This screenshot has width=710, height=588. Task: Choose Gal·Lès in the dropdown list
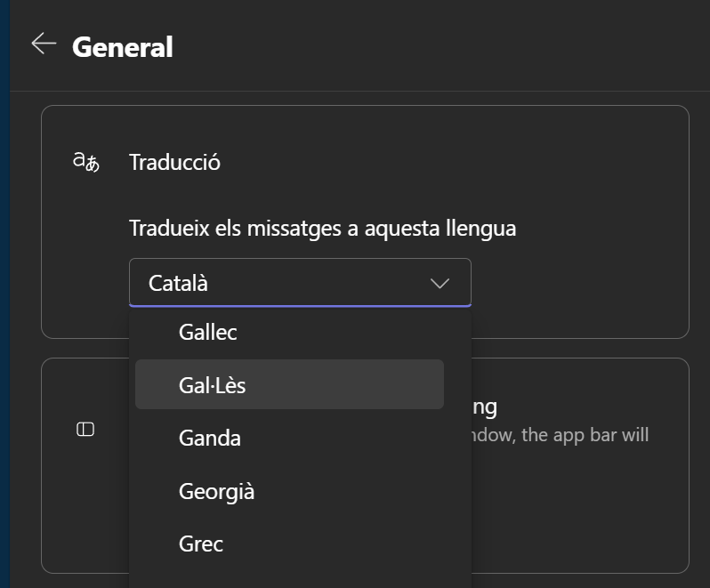289,385
